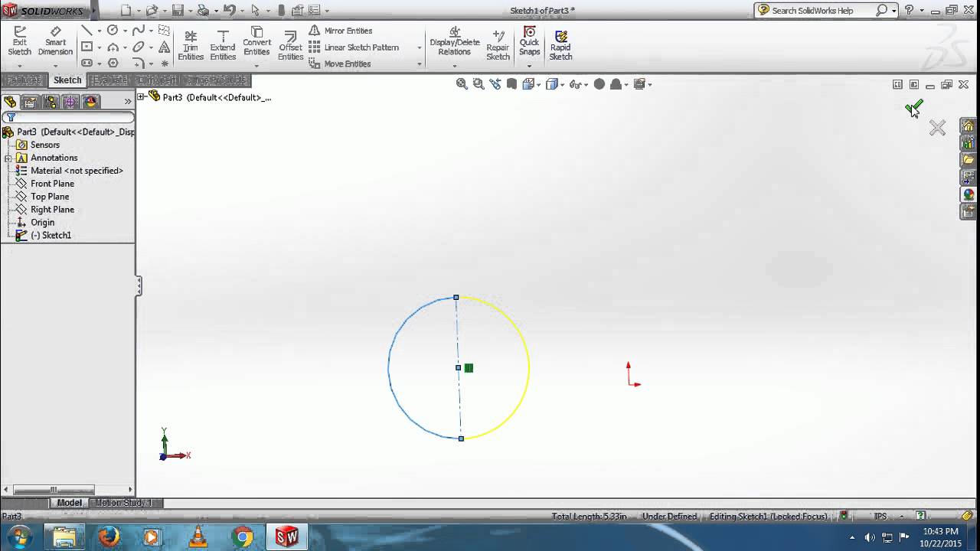Open Display/Delete Relations dropdown arrow
This screenshot has height=551, width=980.
tap(454, 66)
